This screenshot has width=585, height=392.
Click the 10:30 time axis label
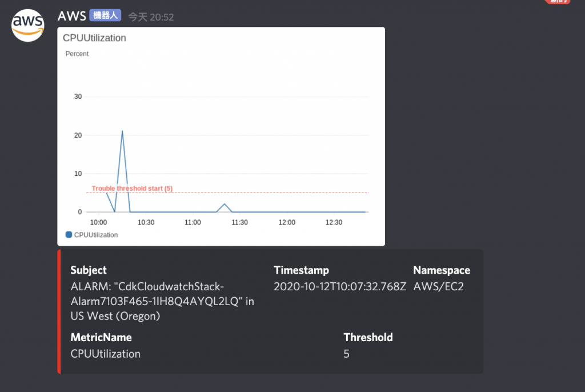click(146, 222)
